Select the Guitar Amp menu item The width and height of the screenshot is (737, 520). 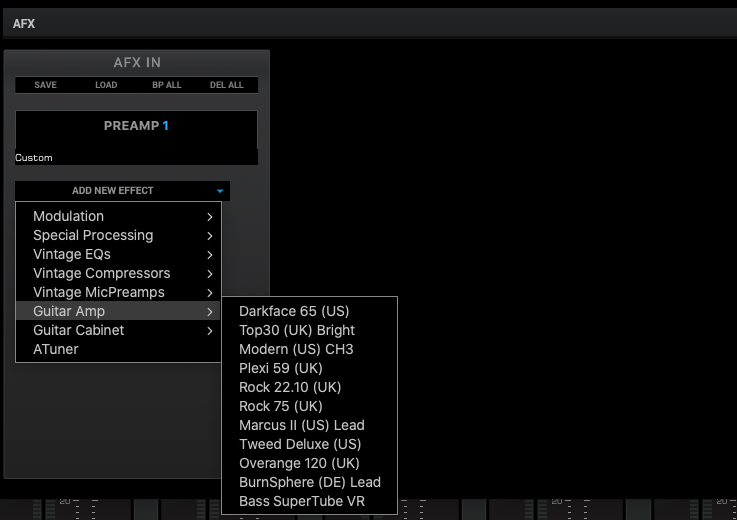coord(118,311)
